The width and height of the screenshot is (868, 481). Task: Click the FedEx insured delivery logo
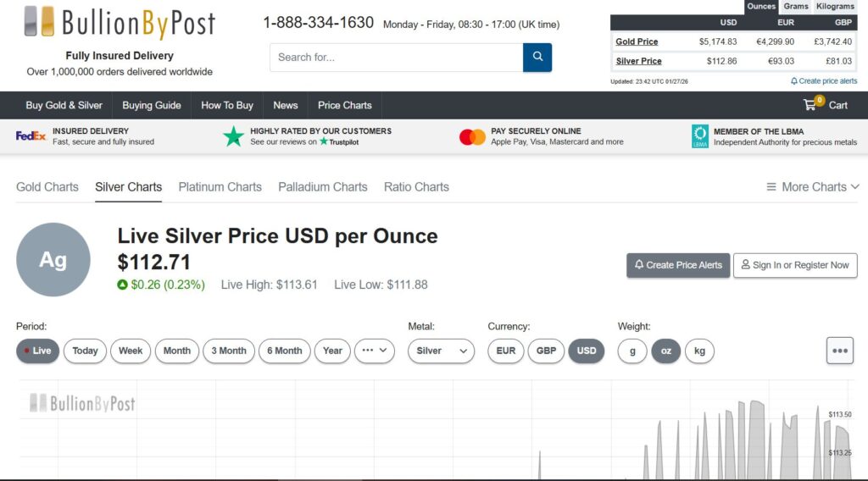tap(31, 136)
